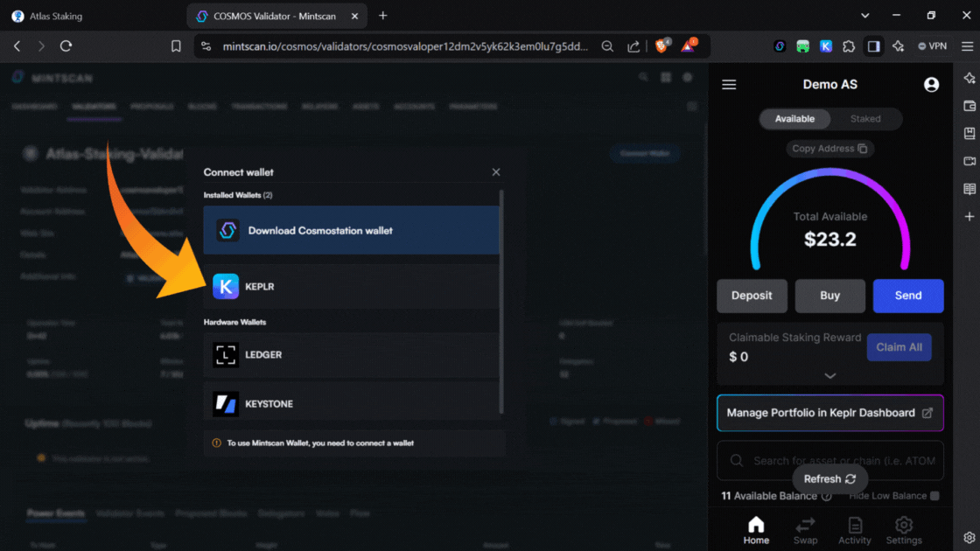Open Keplr hamburger menu
This screenshot has width=980, height=551.
tap(729, 85)
